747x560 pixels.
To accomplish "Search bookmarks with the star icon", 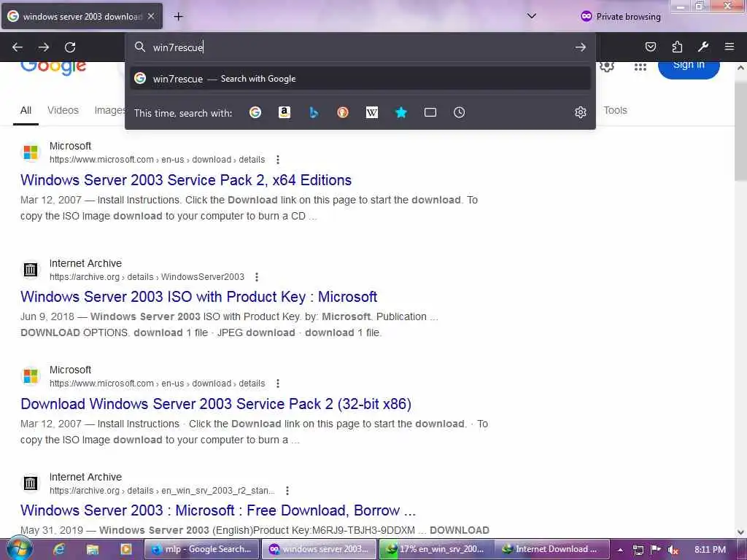I will pos(401,112).
